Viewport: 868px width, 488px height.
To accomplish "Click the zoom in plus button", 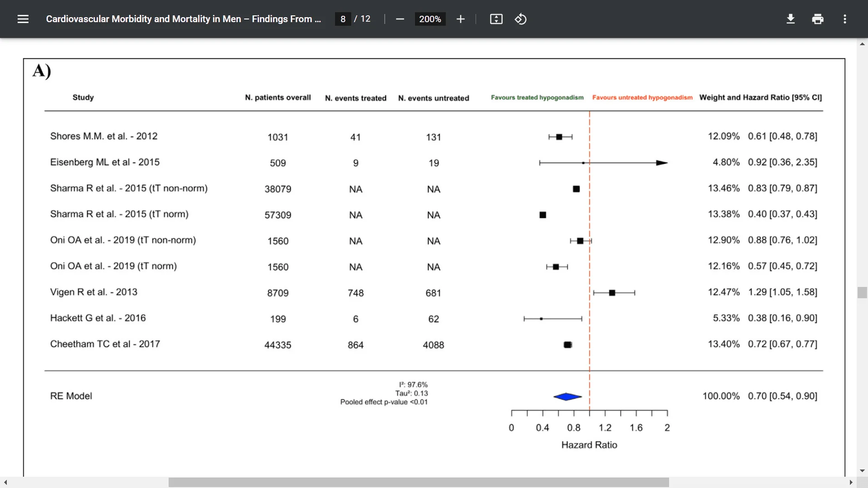I will tap(460, 19).
